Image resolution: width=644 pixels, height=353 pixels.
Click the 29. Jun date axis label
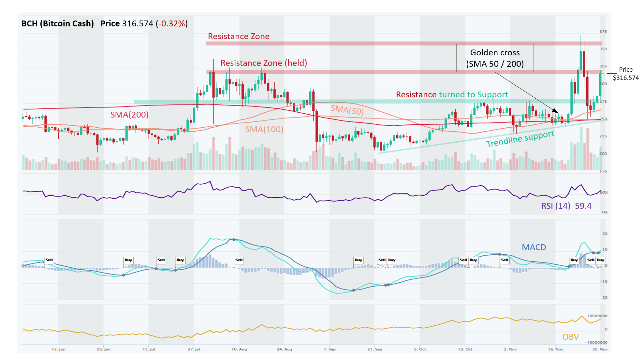[104, 349]
